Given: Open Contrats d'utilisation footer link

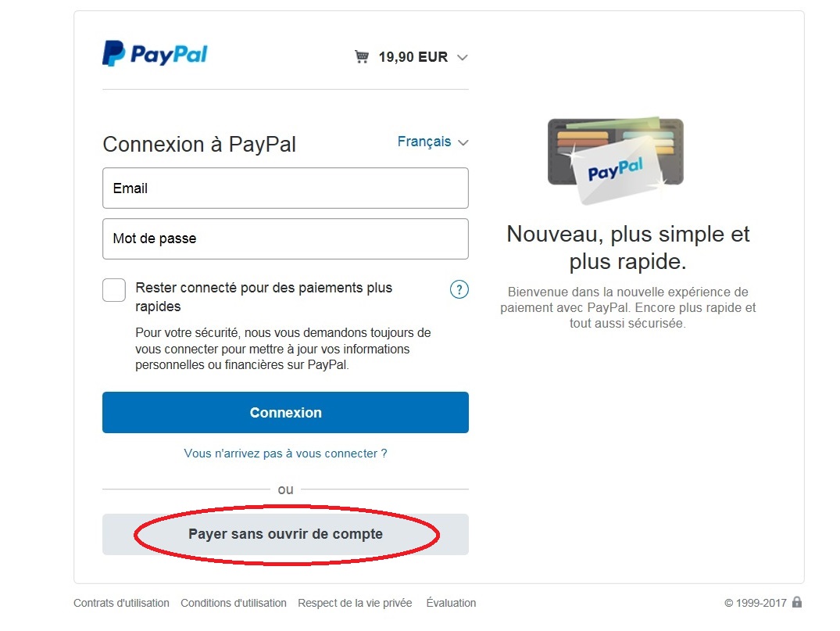Looking at the screenshot, I should point(121,603).
